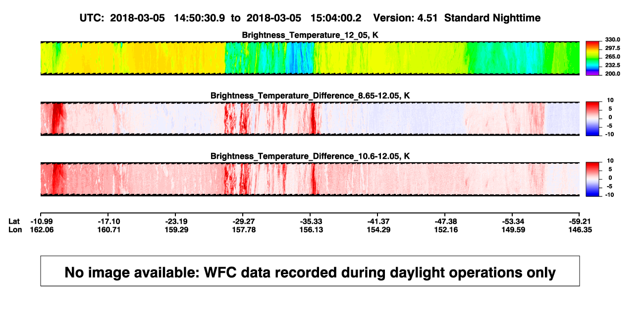Click longitude value '157.78'
Screen dimensions: 644x330
tap(244, 230)
